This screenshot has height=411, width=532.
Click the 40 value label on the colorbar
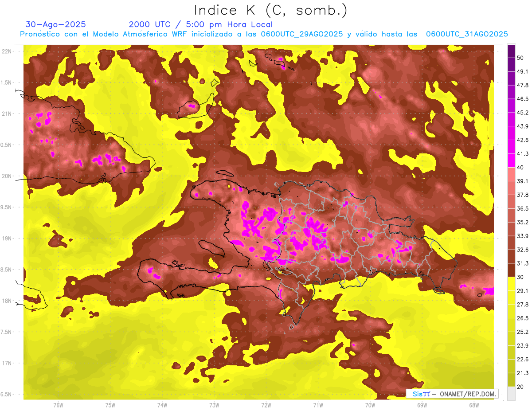[x=520, y=167]
